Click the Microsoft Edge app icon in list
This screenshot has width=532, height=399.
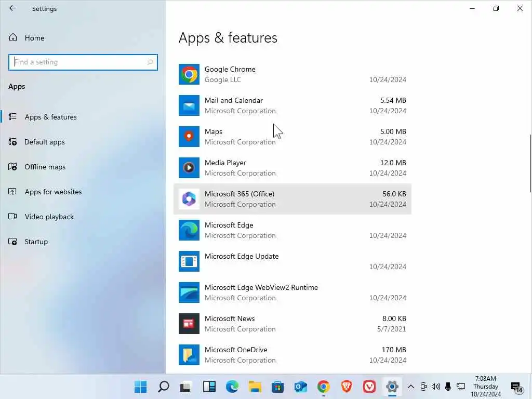[x=189, y=230]
